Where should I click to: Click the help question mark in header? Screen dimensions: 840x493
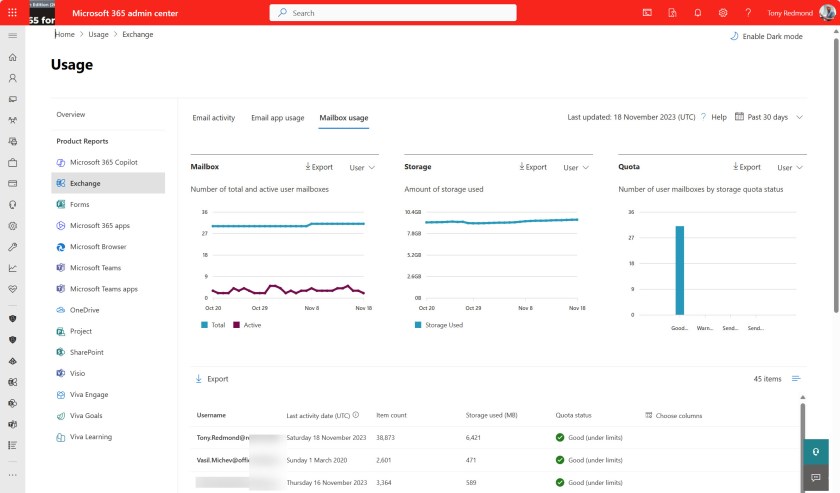click(748, 13)
